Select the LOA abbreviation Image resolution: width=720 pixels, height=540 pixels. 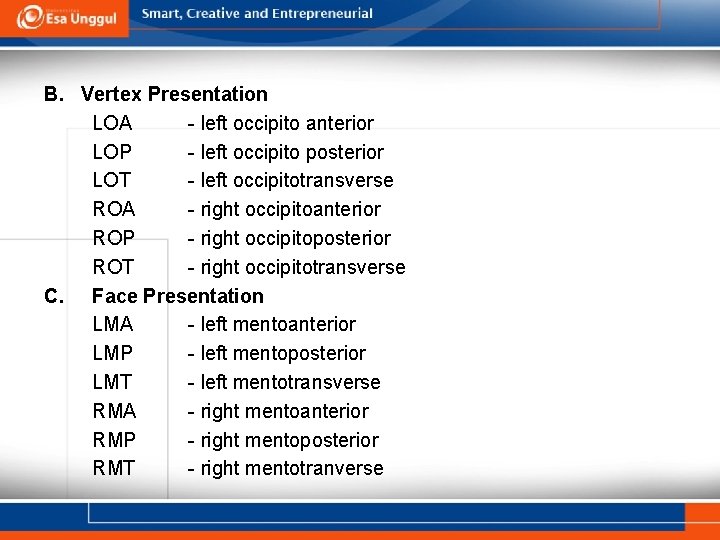(x=112, y=123)
